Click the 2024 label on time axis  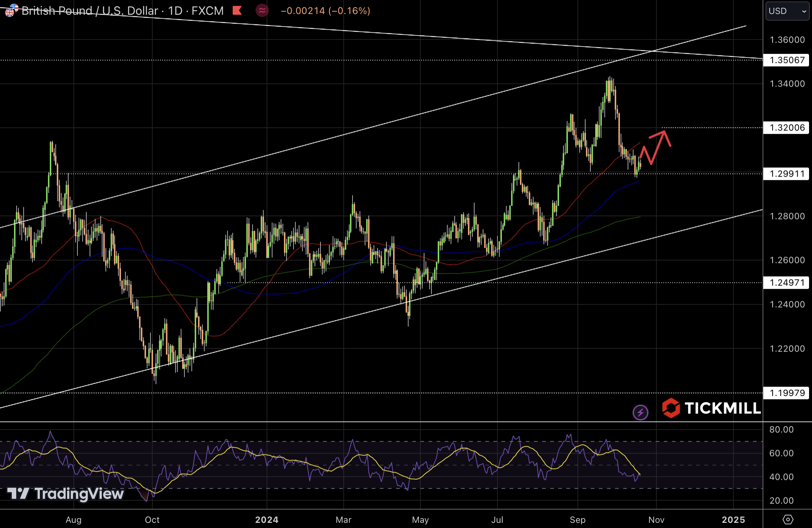click(x=267, y=520)
